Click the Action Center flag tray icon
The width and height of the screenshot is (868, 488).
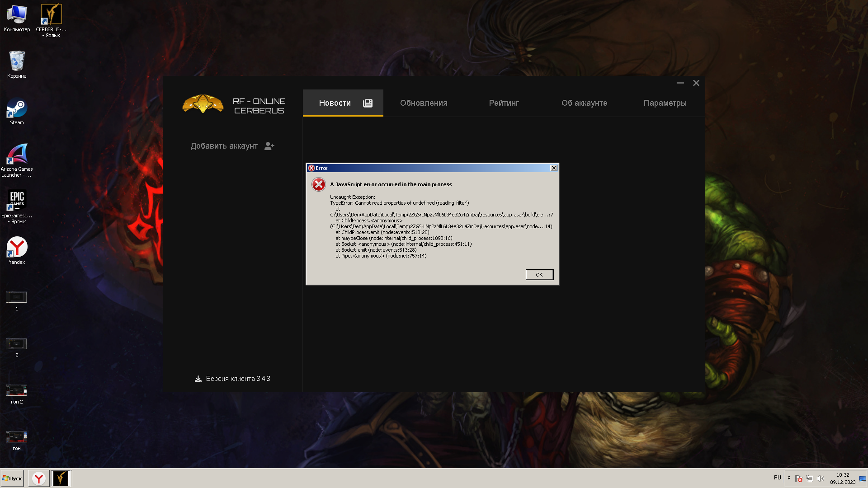(x=799, y=479)
